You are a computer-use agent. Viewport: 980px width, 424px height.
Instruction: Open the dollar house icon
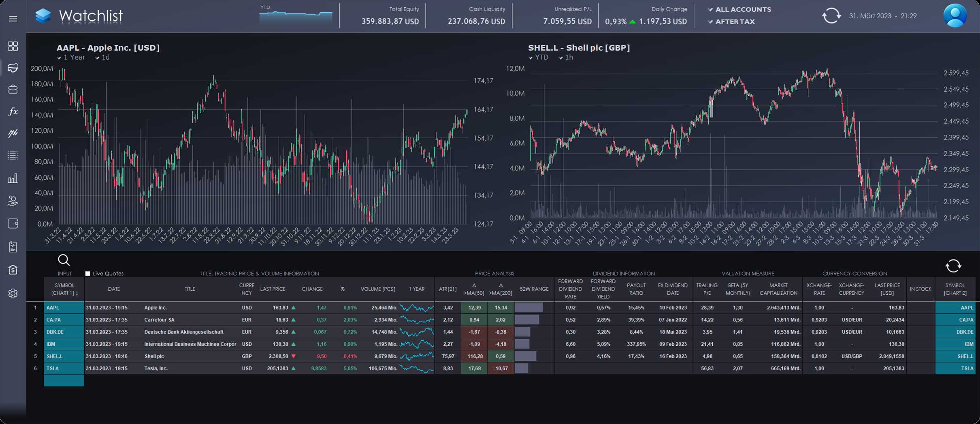click(13, 270)
